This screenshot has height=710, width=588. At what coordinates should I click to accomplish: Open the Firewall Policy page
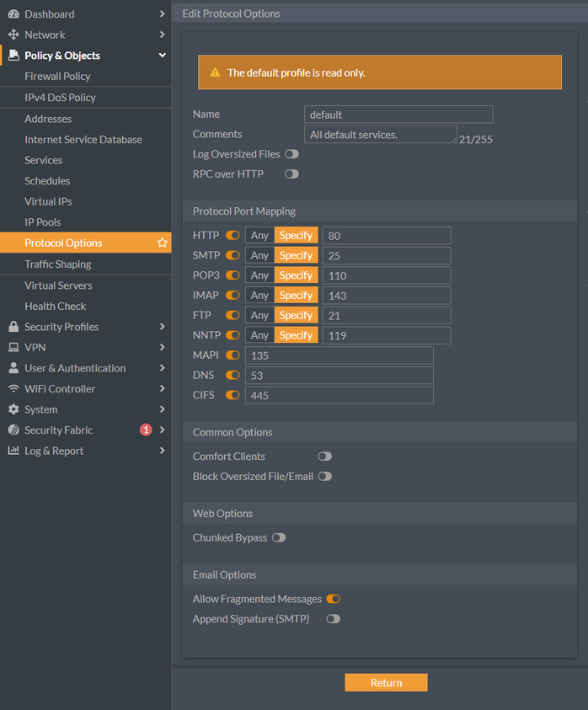click(57, 76)
